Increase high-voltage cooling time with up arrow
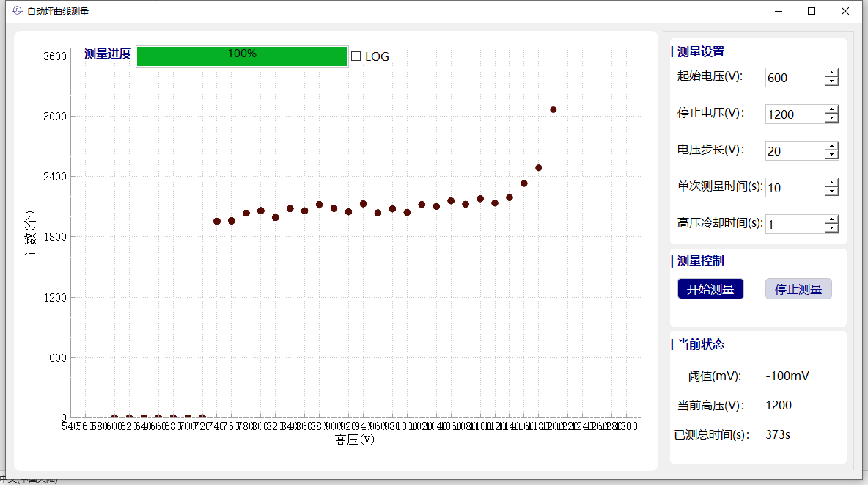This screenshot has width=868, height=485. pyautogui.click(x=831, y=219)
